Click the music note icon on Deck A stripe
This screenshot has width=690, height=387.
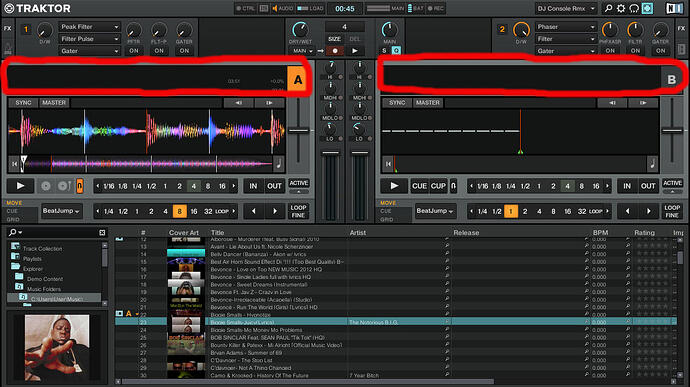[279, 164]
